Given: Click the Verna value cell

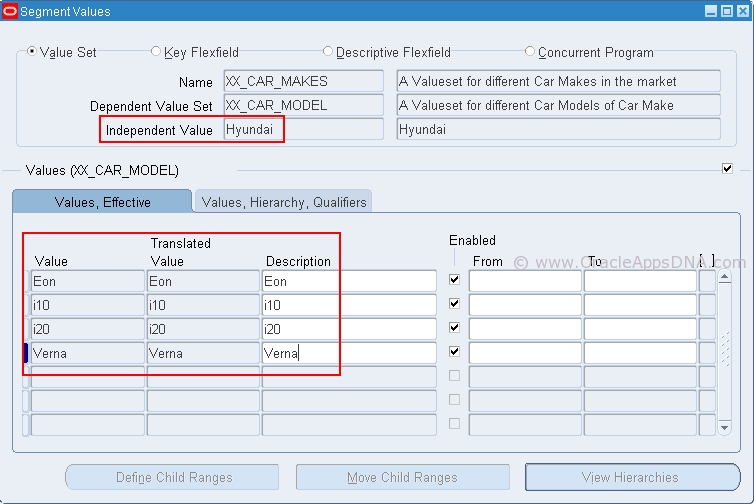Looking at the screenshot, I should [x=88, y=353].
